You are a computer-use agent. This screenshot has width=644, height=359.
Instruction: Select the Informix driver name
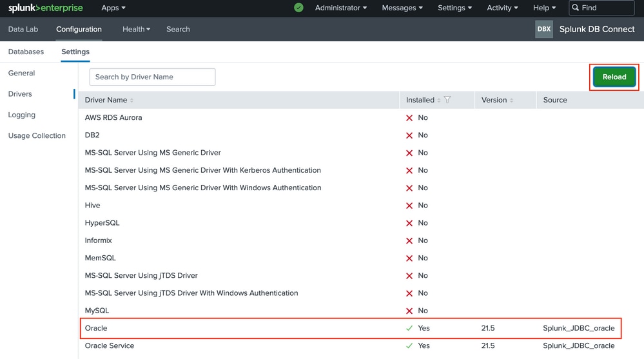[x=98, y=240]
